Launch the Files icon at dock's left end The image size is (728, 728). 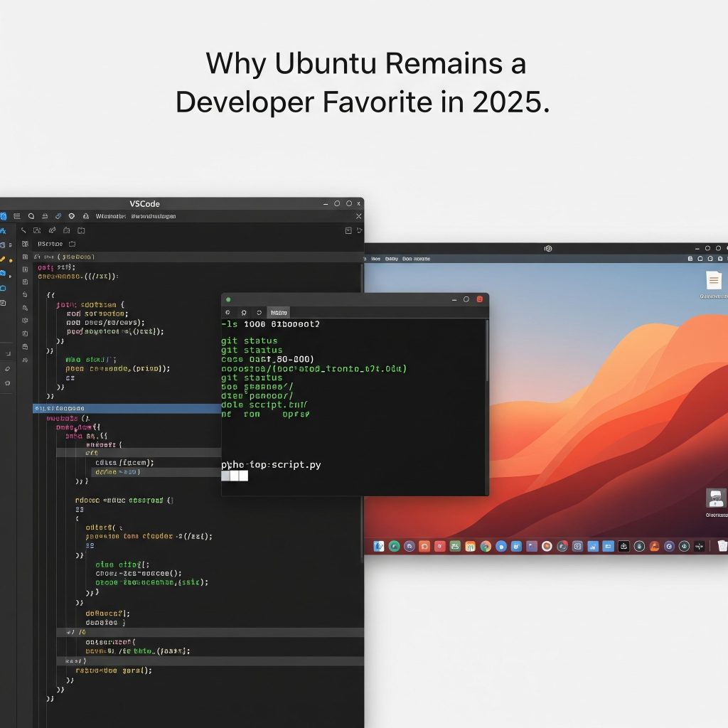tap(379, 547)
